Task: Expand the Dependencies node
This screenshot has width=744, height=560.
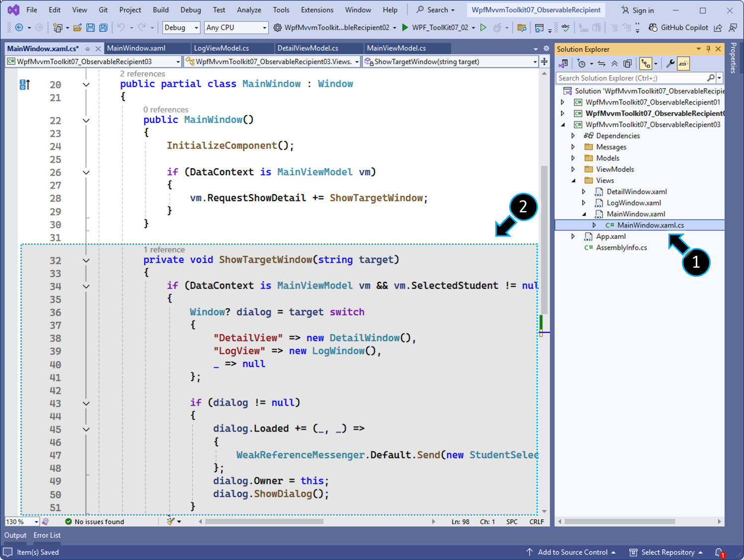Action: click(x=573, y=136)
